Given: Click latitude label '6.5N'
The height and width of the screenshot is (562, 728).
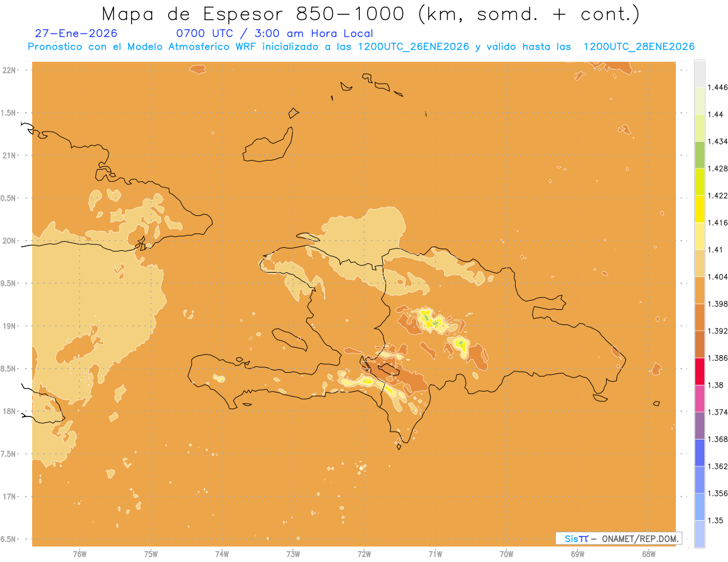Looking at the screenshot, I should coord(9,539).
